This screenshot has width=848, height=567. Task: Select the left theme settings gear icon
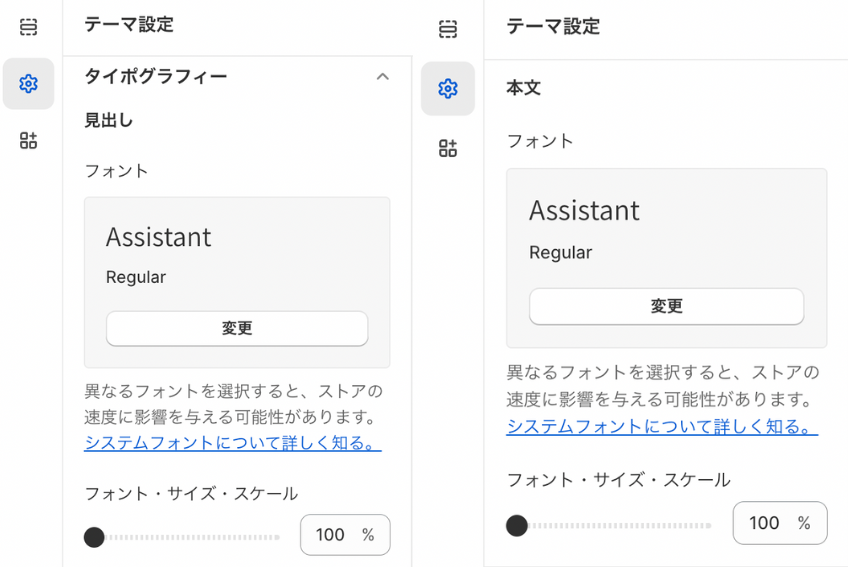pyautogui.click(x=28, y=84)
